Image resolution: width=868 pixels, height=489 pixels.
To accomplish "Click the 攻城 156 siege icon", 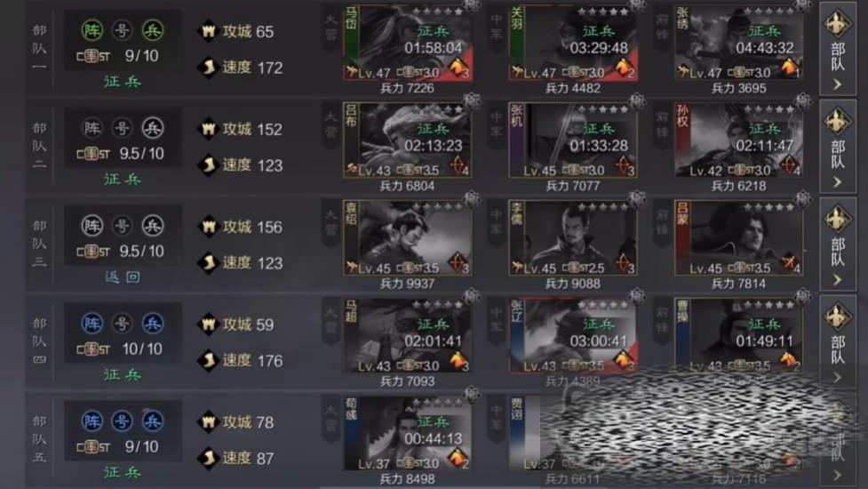I will click(x=208, y=227).
